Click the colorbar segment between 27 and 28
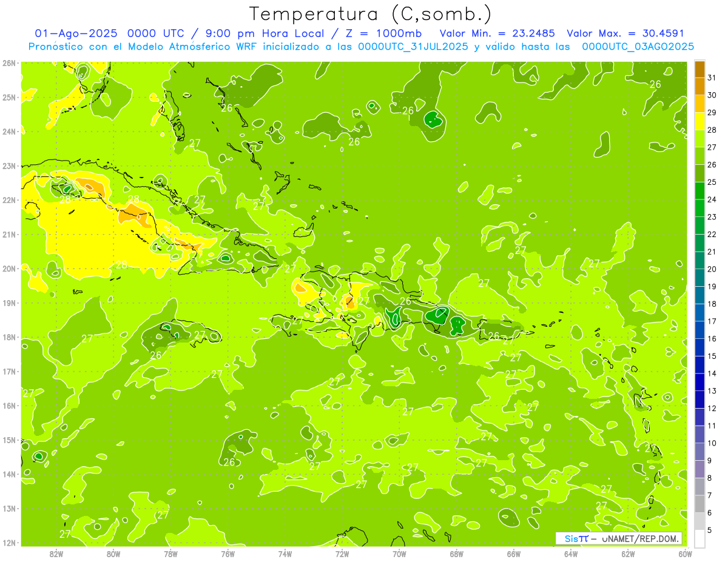The height and width of the screenshot is (562, 728). click(699, 138)
